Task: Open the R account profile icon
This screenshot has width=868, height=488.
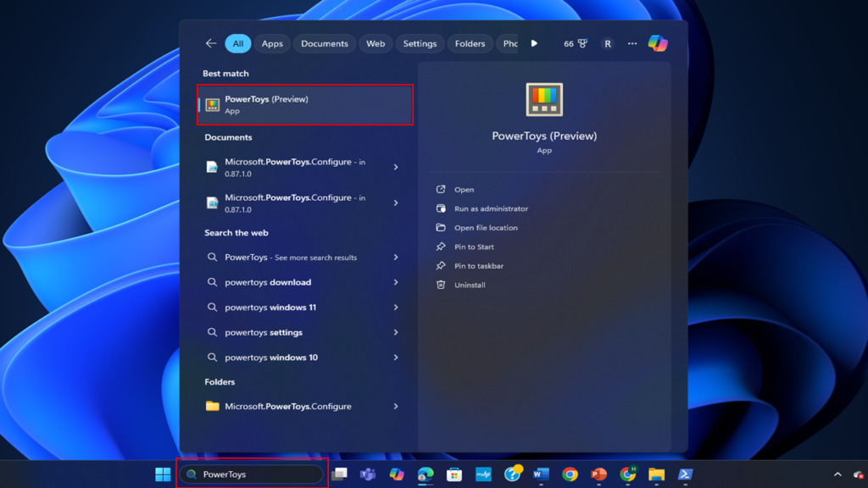Action: 607,44
